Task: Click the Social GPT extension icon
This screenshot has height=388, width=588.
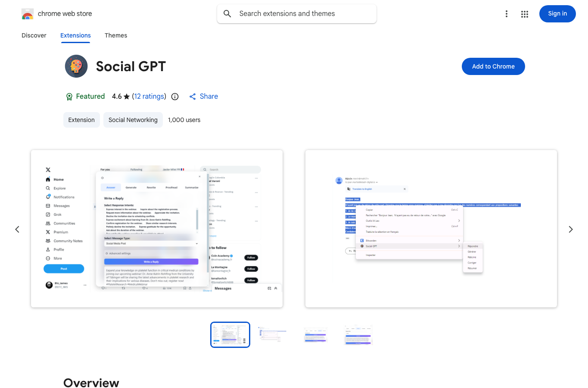Action: coord(76,66)
